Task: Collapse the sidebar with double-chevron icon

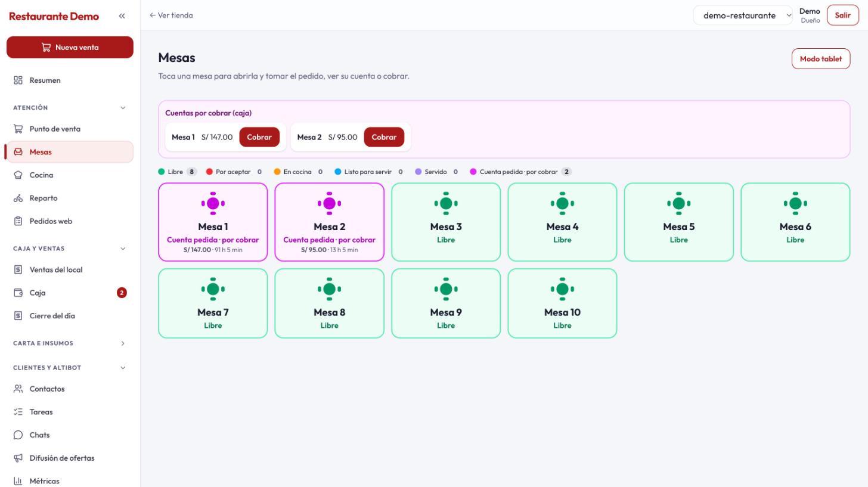Action: pos(122,16)
